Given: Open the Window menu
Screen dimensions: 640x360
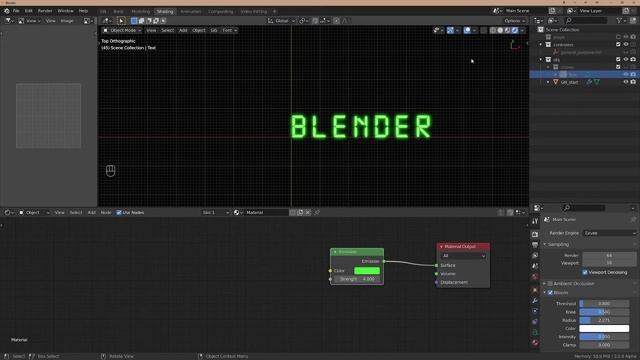Looking at the screenshot, I should 65,11.
